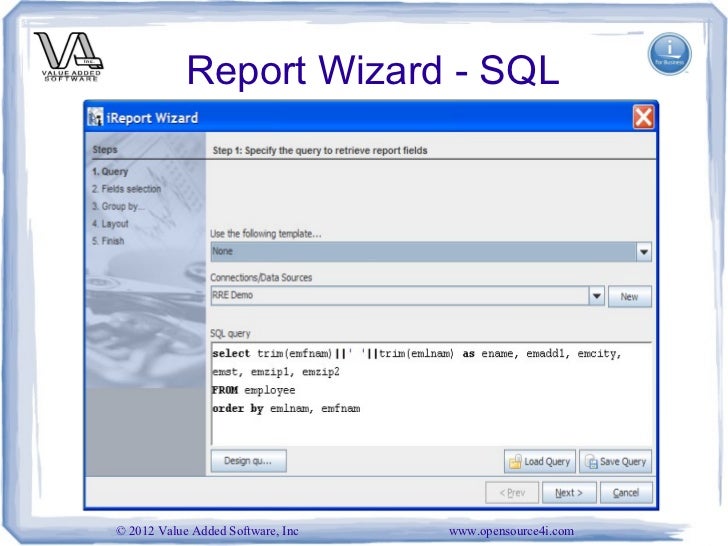This screenshot has width=728, height=546.
Task: Select step 4. Layout
Action: tap(110, 224)
